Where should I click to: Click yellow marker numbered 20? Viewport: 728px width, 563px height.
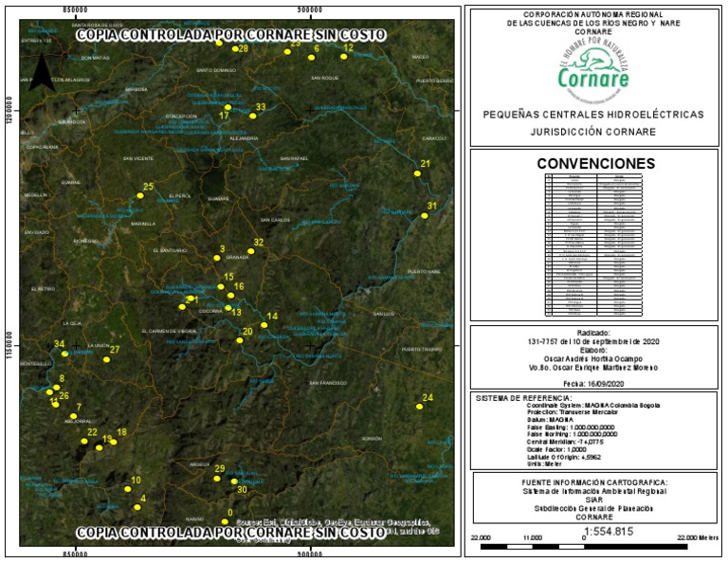(x=240, y=340)
